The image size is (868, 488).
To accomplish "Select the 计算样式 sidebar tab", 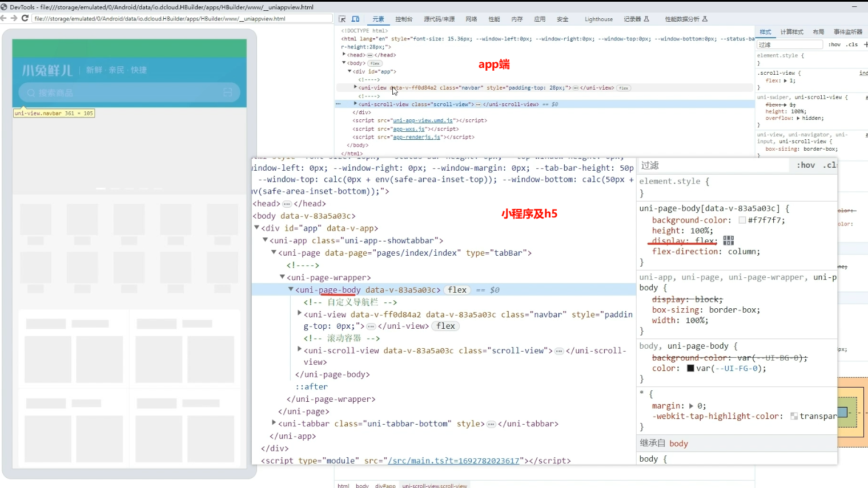I will 791,32.
